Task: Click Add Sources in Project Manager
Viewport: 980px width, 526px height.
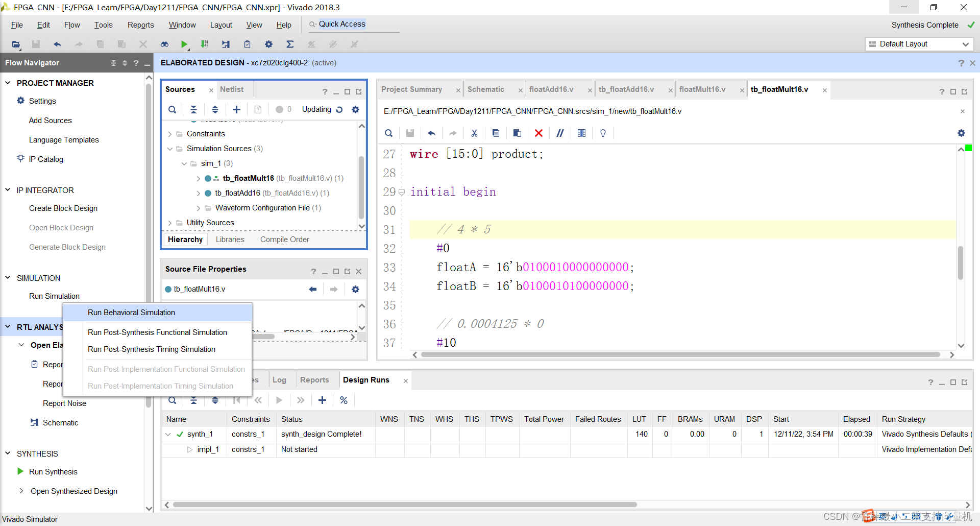Action: 50,121
